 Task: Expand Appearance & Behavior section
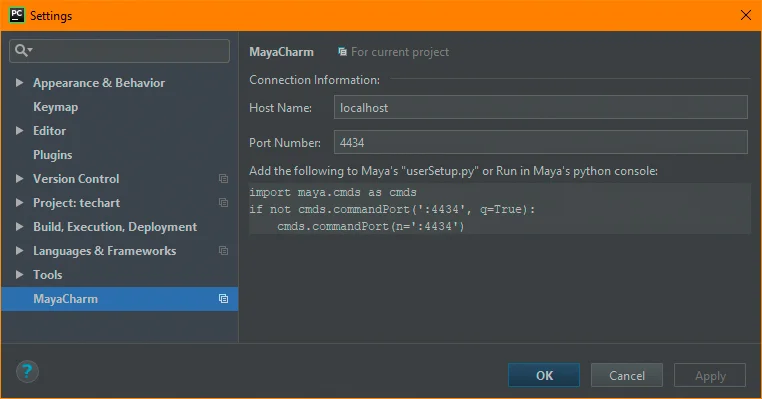click(19, 83)
